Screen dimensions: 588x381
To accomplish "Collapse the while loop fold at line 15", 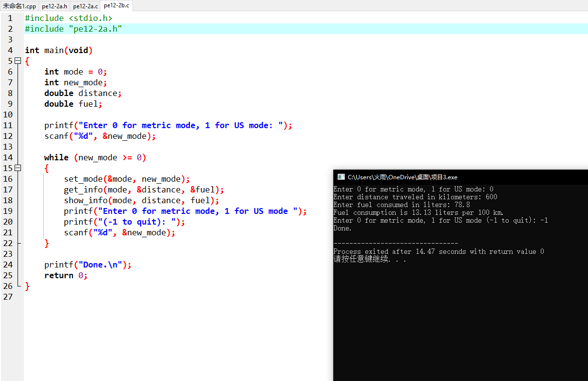I will [18, 168].
